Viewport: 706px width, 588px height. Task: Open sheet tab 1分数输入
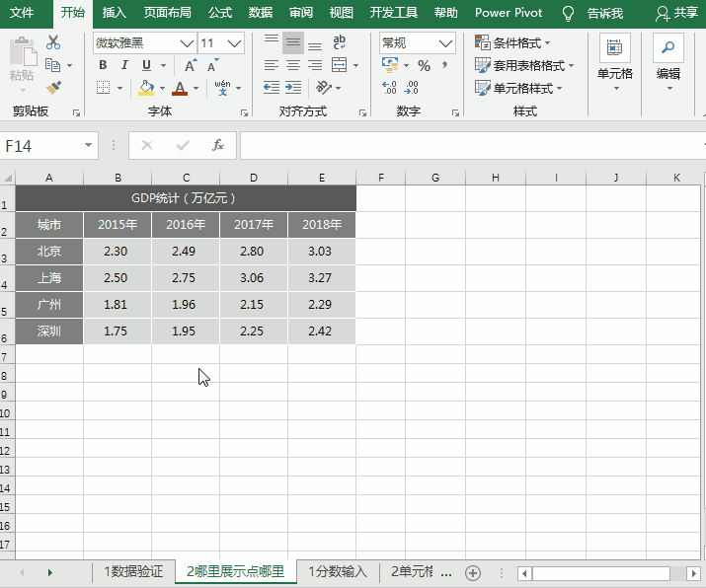338,571
